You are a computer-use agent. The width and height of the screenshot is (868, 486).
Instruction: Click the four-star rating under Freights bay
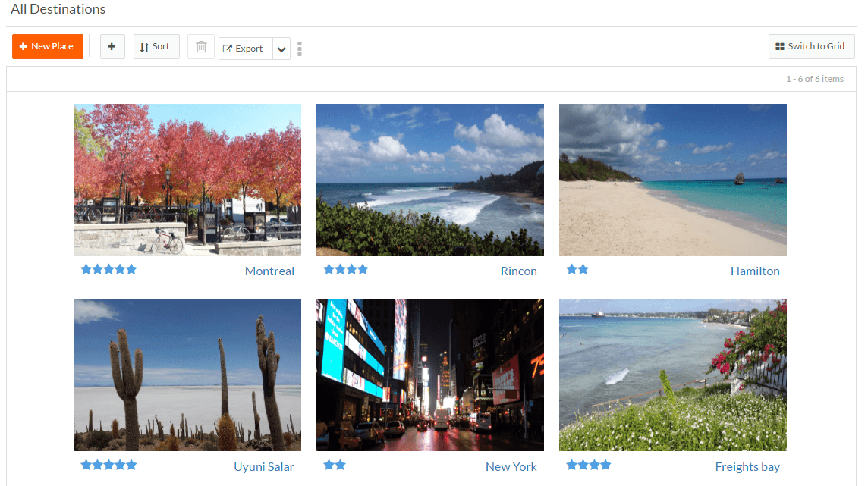point(588,465)
